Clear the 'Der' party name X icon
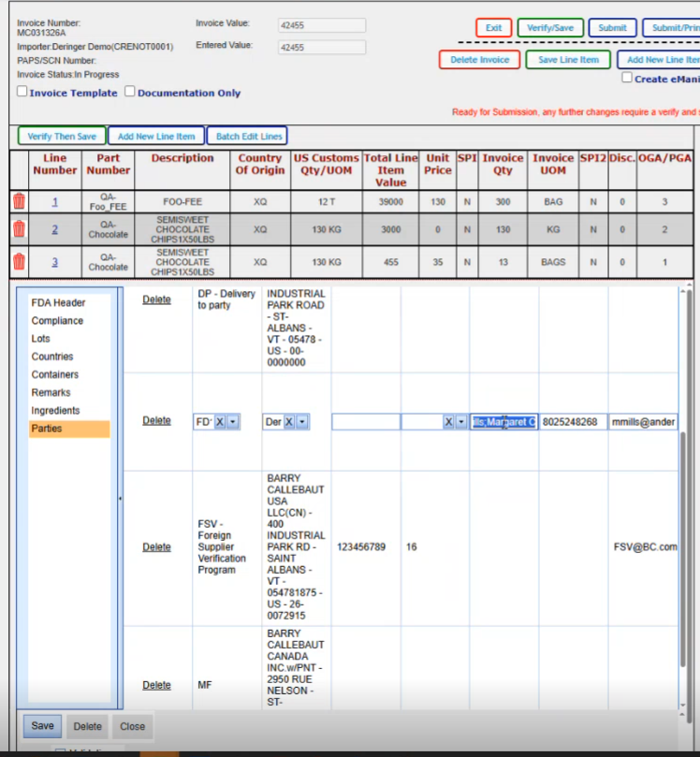 [x=289, y=422]
